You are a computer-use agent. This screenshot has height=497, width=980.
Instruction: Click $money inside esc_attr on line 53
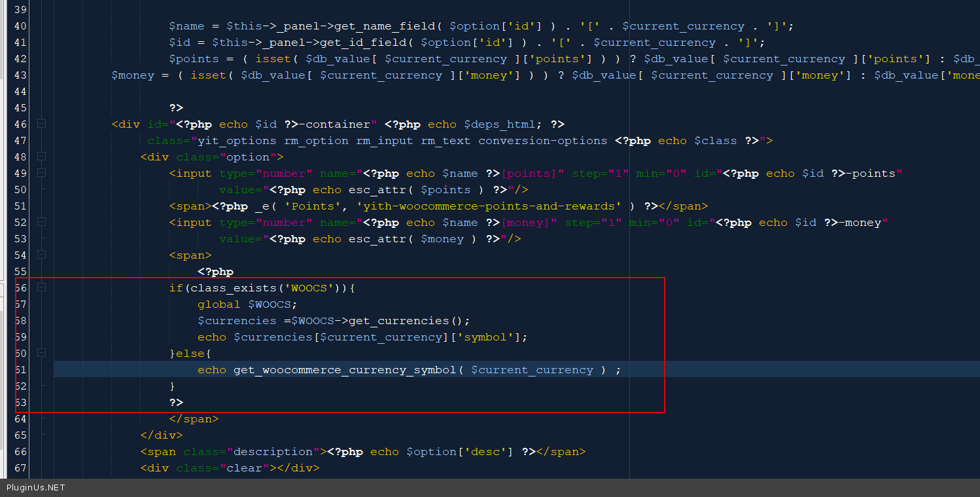[x=442, y=239]
